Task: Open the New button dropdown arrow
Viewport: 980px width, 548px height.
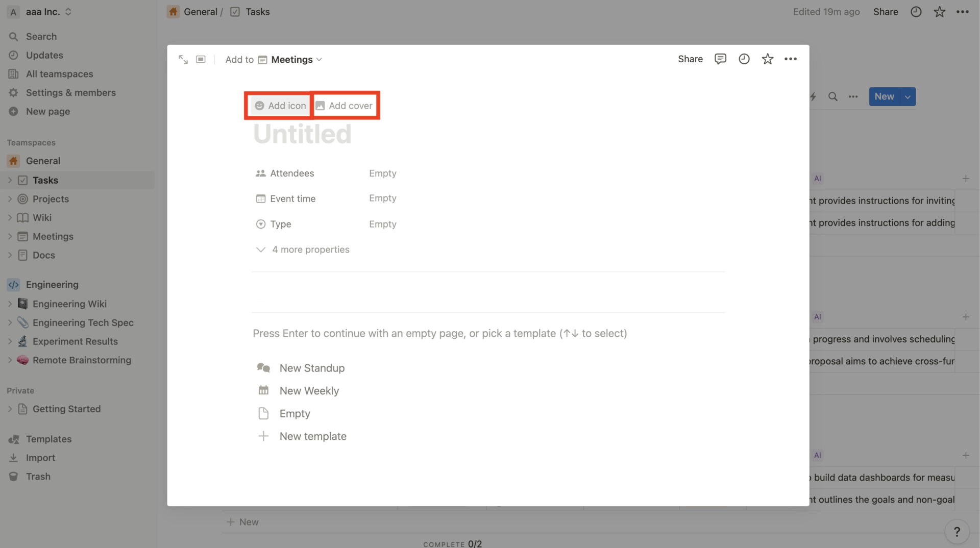Action: (x=908, y=96)
